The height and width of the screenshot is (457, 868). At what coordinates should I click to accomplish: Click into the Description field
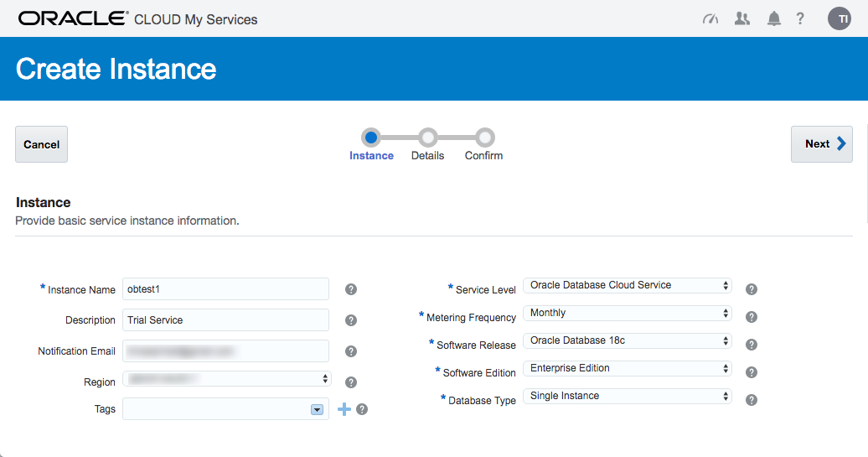(226, 320)
